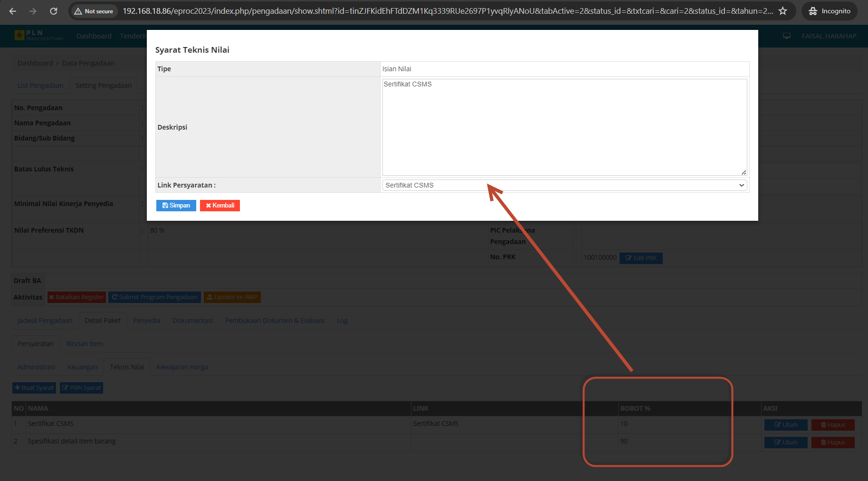
Task: Open the Jadwal Pengadaan tab
Action: [x=45, y=321]
